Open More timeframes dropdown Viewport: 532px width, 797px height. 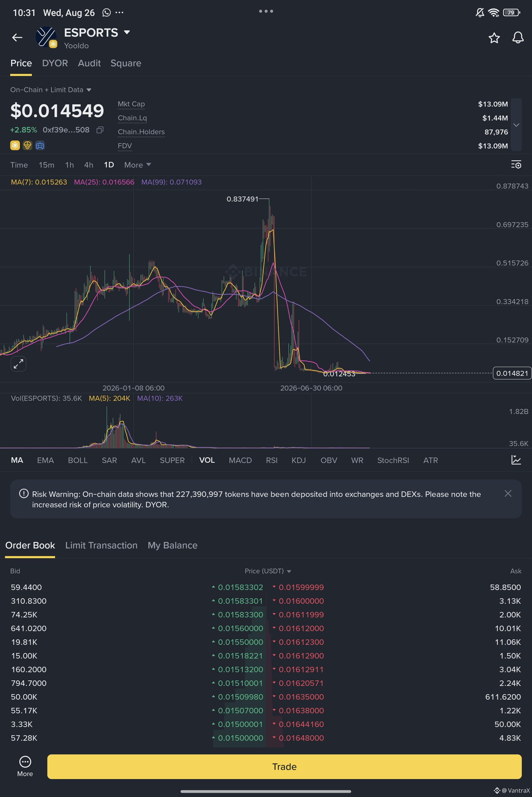137,165
